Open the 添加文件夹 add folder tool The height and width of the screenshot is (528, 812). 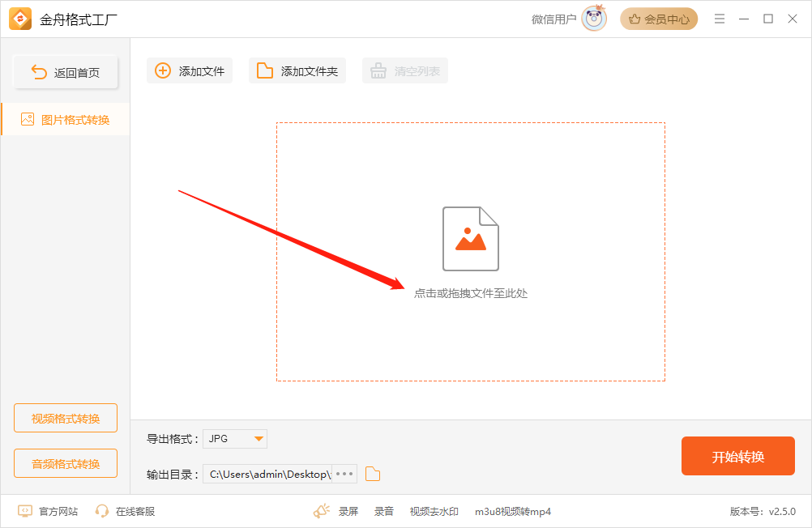297,70
